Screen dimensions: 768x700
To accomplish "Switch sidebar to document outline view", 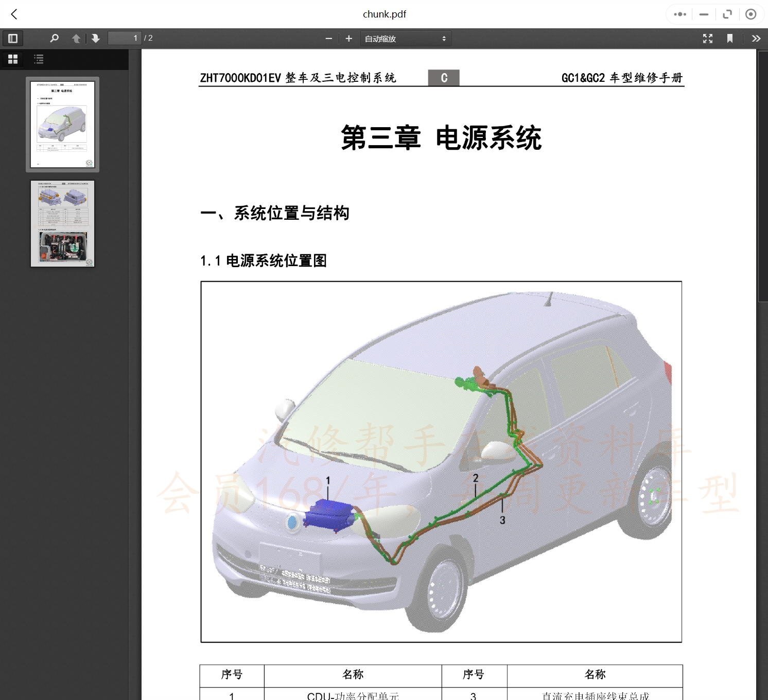I will coord(39,59).
